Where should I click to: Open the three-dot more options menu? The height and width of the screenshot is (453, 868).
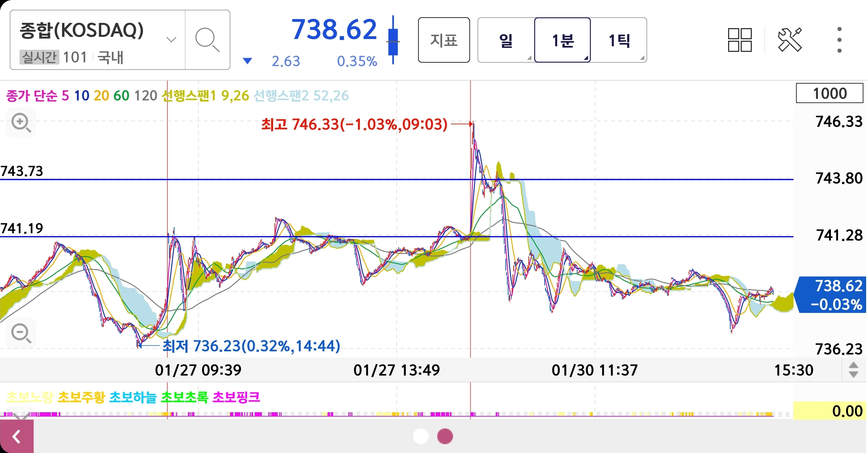[839, 40]
